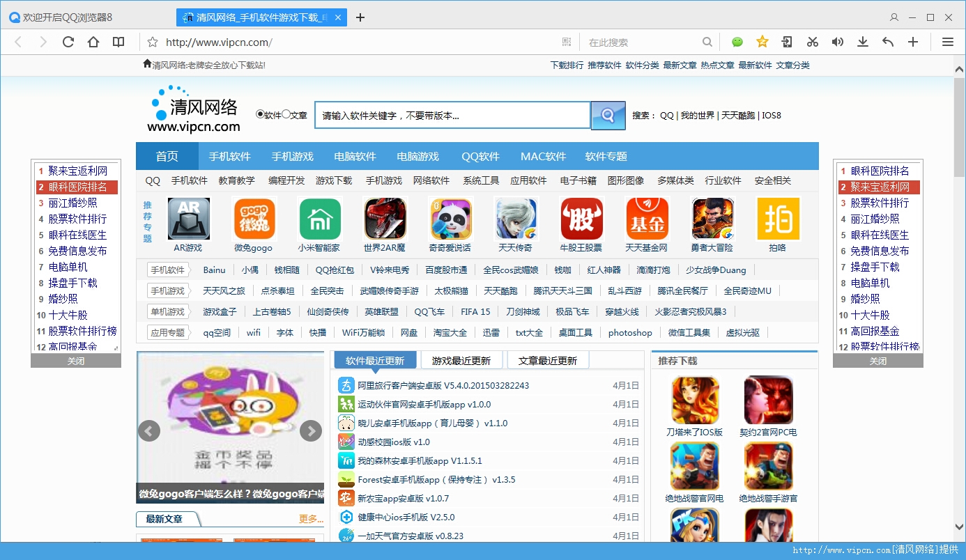
Task: Click the software keyword search field
Action: (x=453, y=115)
